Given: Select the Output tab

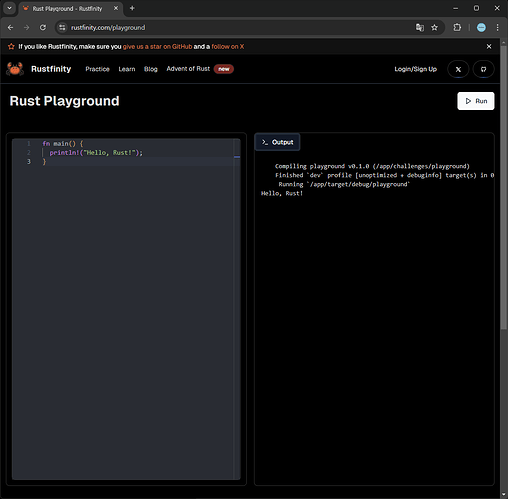Looking at the screenshot, I should tap(277, 142).
